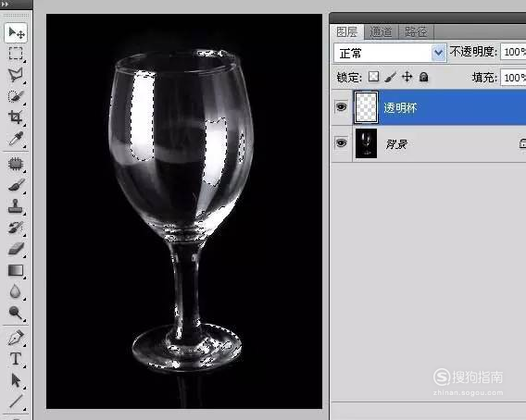
Task: Toggle visibility of the 背景 layer
Action: (x=341, y=143)
